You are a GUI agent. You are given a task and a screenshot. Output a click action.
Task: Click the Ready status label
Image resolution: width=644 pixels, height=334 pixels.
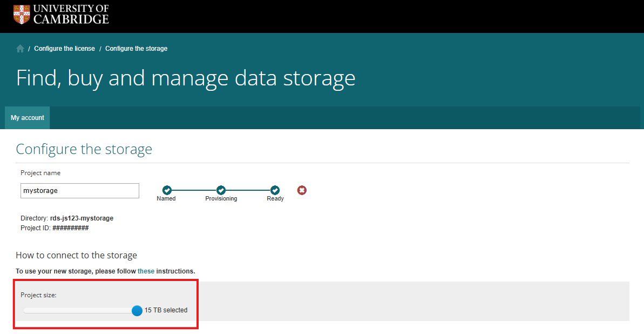(275, 199)
